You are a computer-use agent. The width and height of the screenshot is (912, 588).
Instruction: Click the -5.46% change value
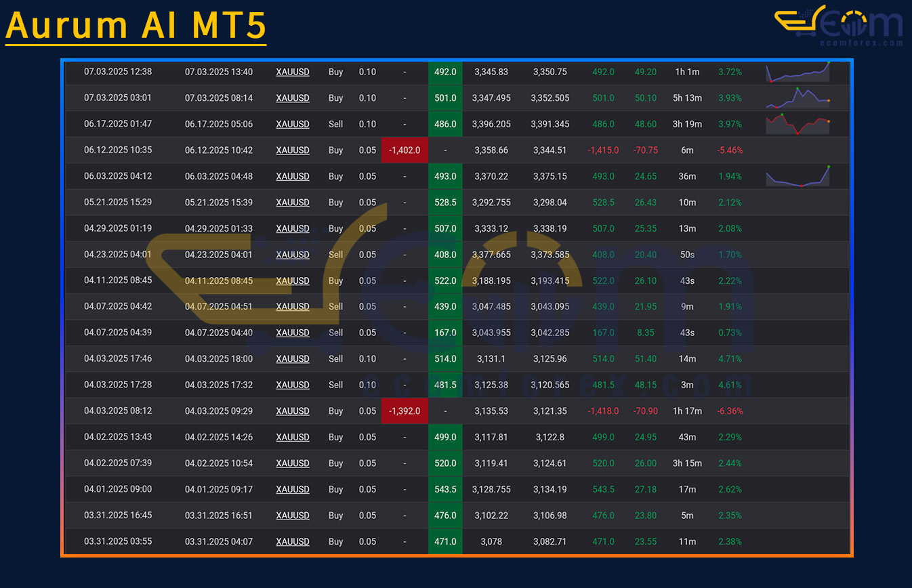click(730, 150)
